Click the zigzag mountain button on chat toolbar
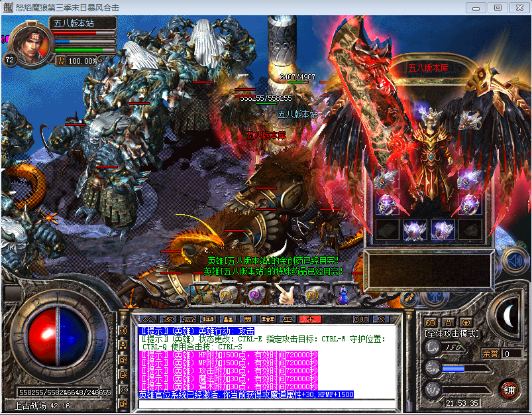 click(x=148, y=320)
